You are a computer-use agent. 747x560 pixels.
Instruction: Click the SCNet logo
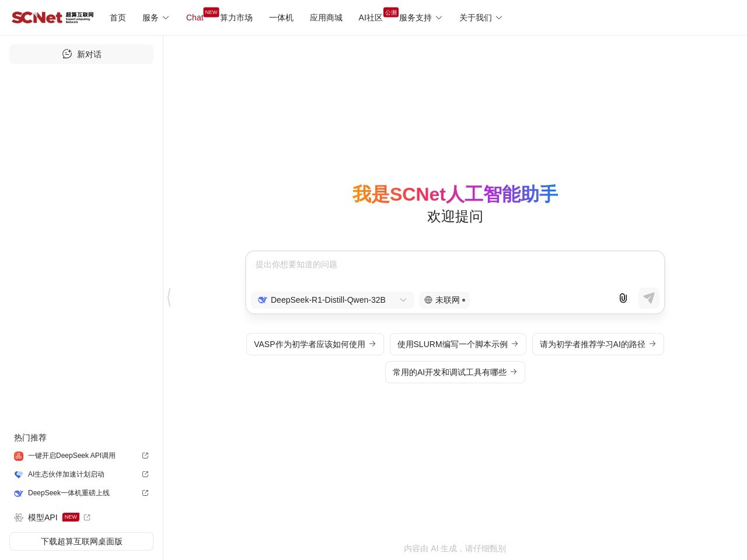tap(53, 17)
